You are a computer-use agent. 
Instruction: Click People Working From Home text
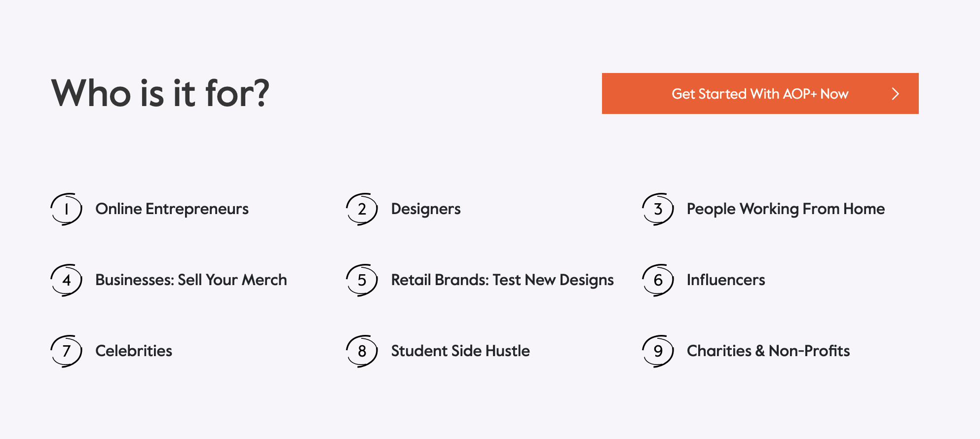point(786,209)
